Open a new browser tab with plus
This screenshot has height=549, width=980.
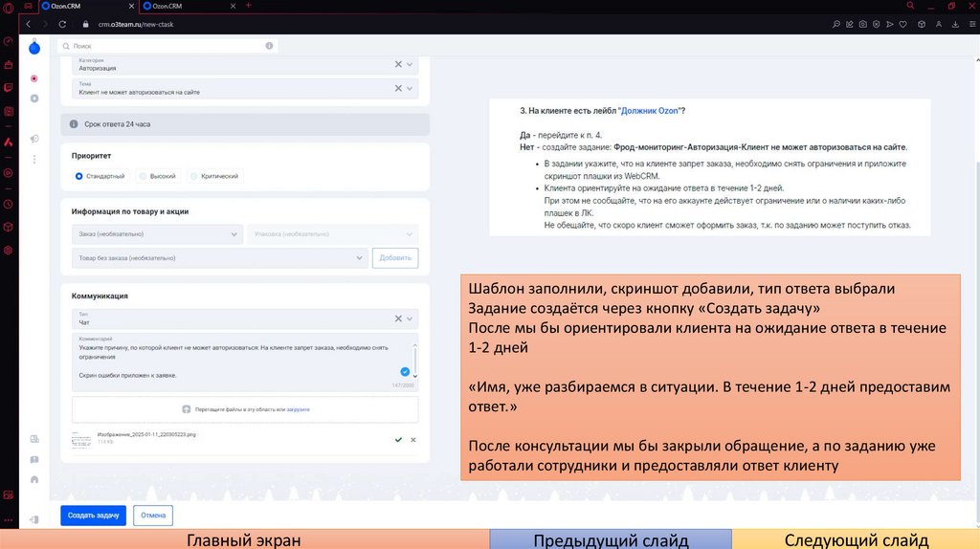tap(248, 6)
